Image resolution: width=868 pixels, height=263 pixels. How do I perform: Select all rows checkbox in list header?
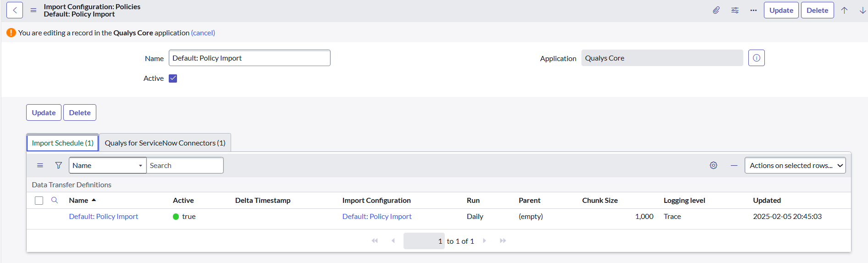click(x=39, y=201)
